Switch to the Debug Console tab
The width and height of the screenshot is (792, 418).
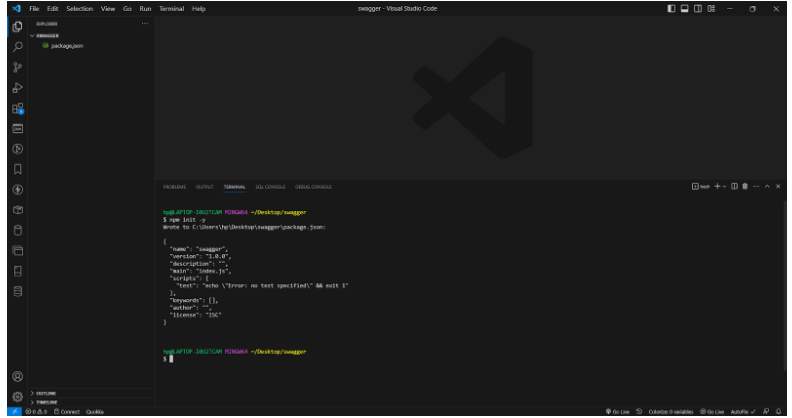click(x=313, y=187)
